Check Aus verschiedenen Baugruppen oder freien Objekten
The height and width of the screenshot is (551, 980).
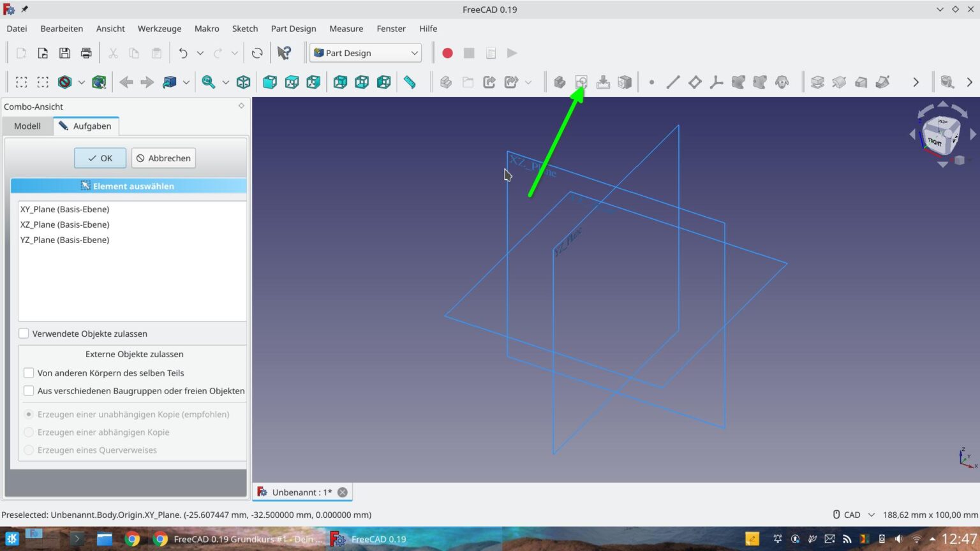(29, 390)
